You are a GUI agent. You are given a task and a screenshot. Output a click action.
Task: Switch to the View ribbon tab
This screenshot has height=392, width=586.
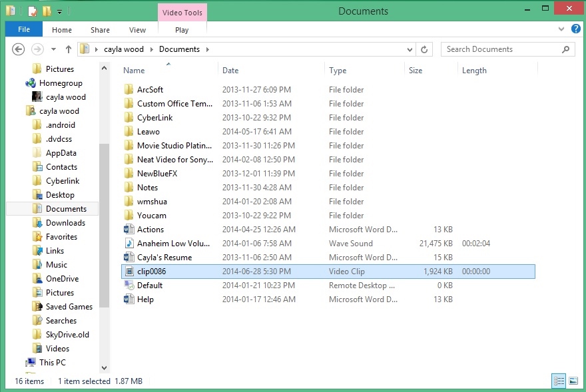(137, 30)
